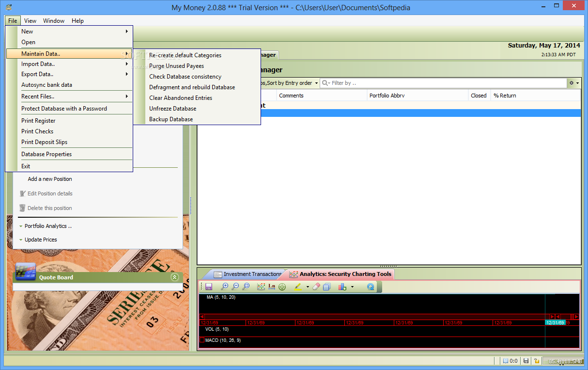Open the highlighter color dropdown arrow
Viewport: 588px width, 370px height.
pyautogui.click(x=308, y=287)
